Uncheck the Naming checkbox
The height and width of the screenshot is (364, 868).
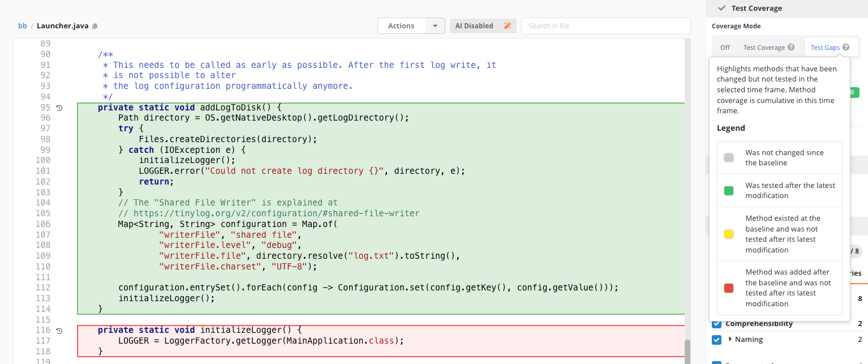point(716,340)
